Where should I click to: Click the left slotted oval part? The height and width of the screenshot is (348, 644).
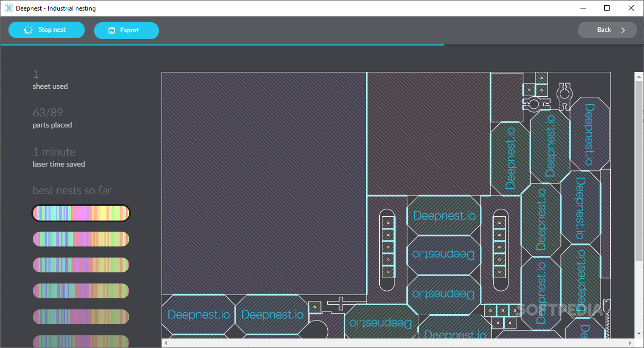coord(388,250)
